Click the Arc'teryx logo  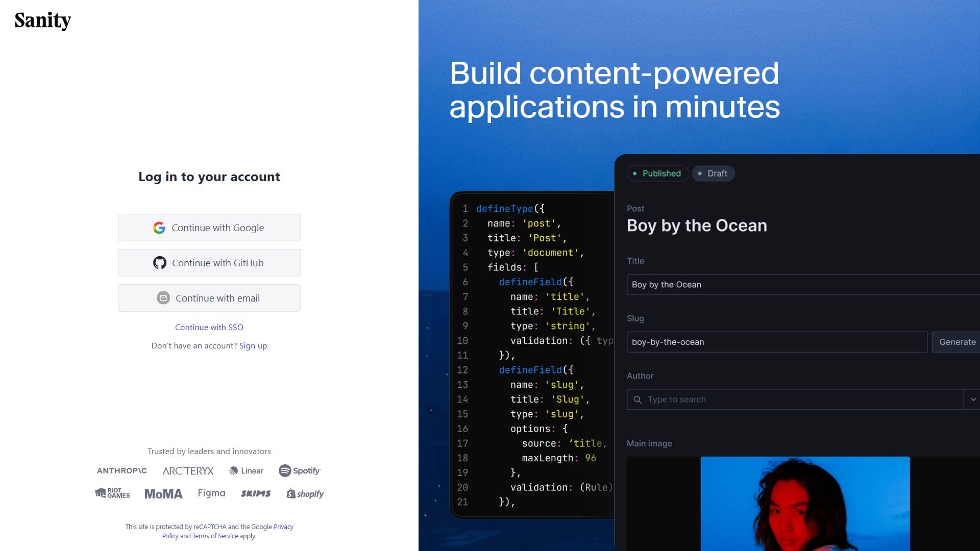(188, 470)
